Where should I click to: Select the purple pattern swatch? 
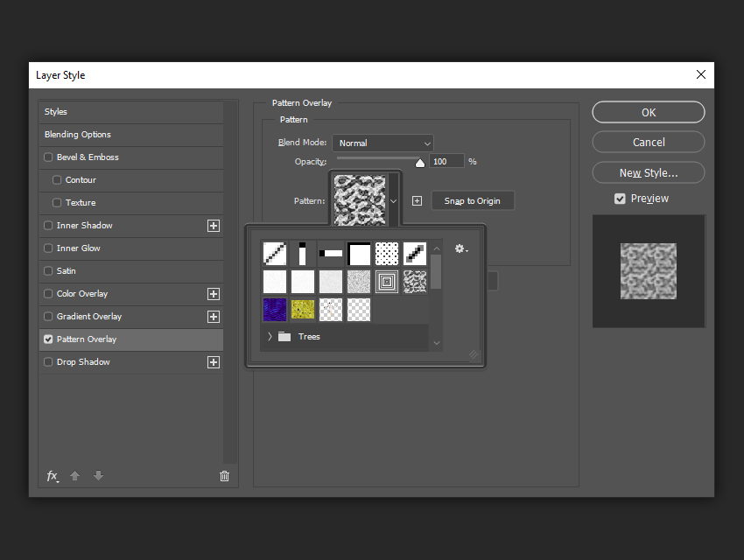(275, 310)
